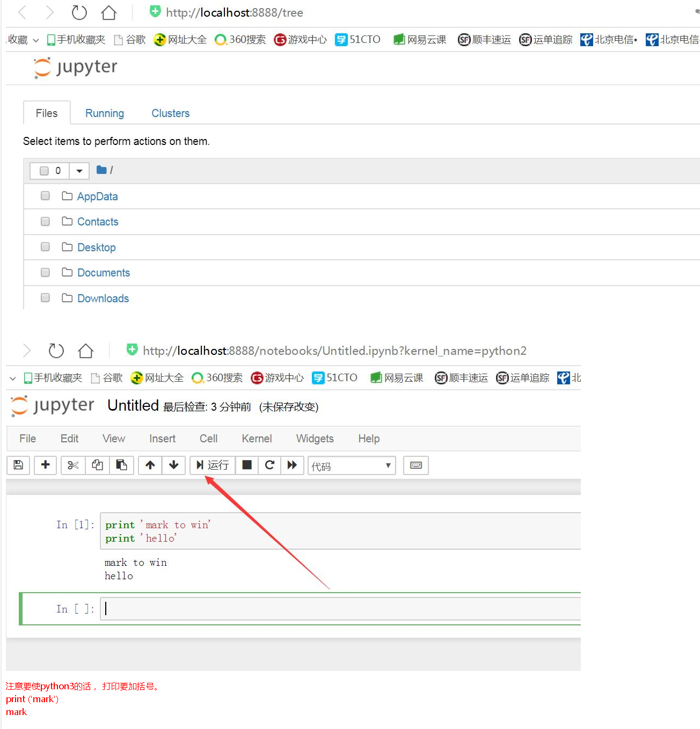Open the command palette keyboard icon
Image resolution: width=700 pixels, height=729 pixels.
tap(416, 465)
